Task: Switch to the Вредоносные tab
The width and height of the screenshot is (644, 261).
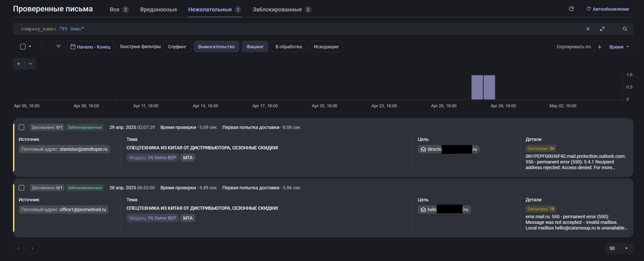Action: (158, 9)
